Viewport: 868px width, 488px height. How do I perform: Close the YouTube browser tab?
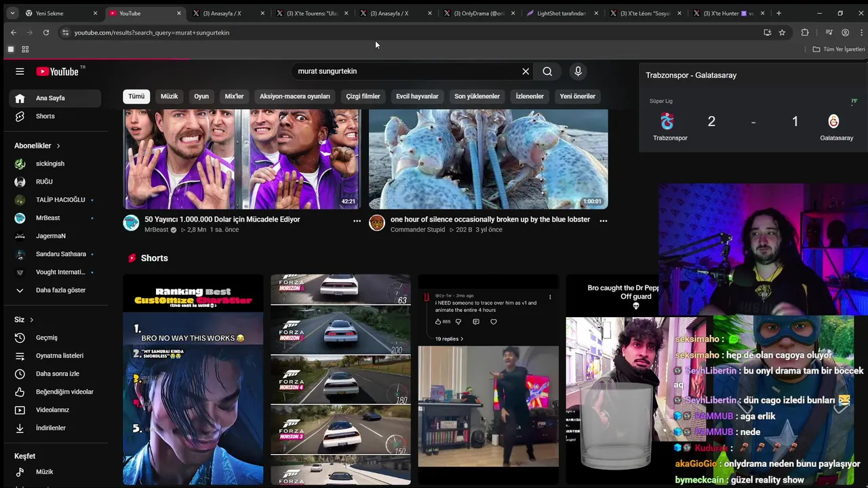179,13
